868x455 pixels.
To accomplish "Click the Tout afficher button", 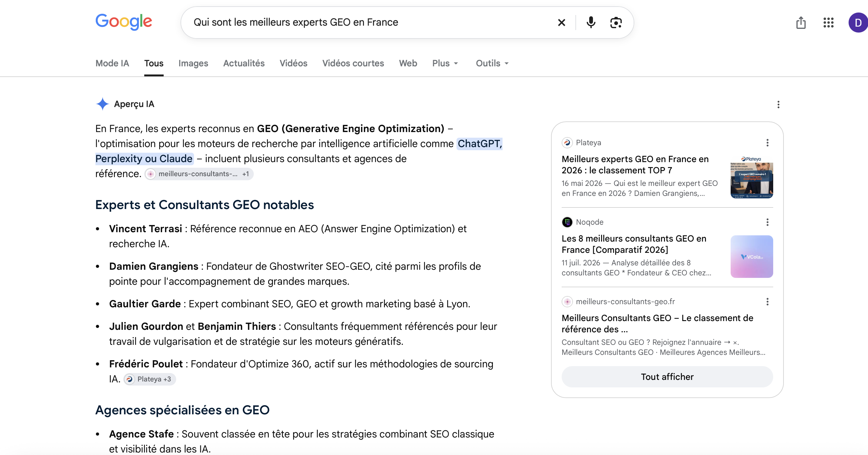I will pos(667,377).
